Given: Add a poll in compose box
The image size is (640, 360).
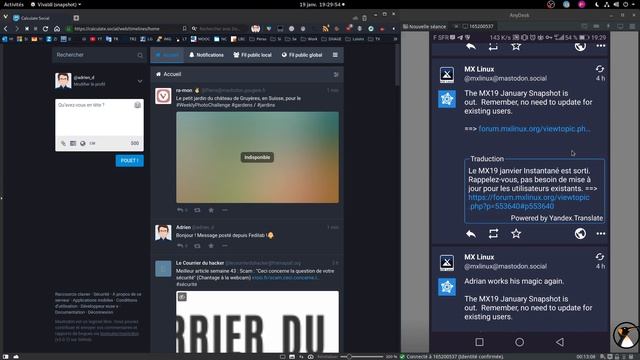Looking at the screenshot, I should point(73,143).
